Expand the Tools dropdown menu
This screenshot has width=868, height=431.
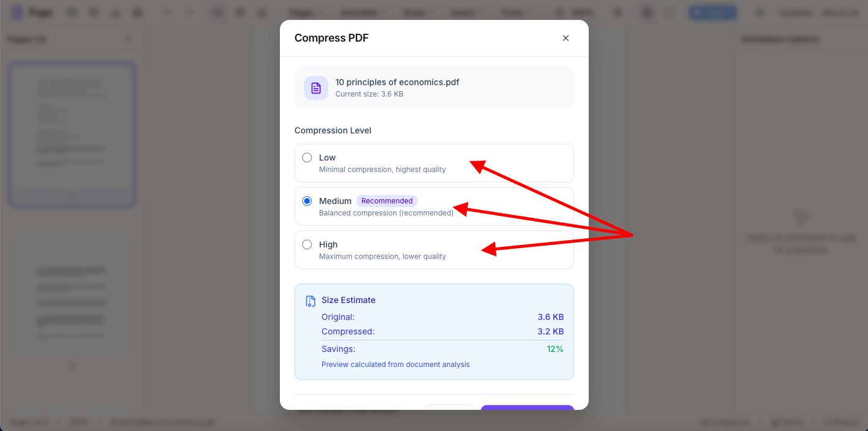(517, 13)
